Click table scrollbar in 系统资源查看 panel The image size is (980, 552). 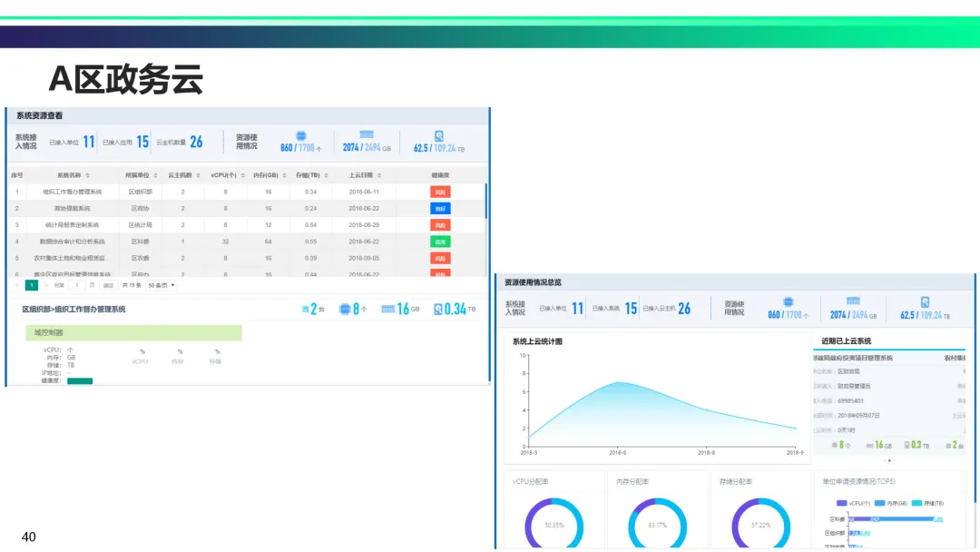(485, 201)
